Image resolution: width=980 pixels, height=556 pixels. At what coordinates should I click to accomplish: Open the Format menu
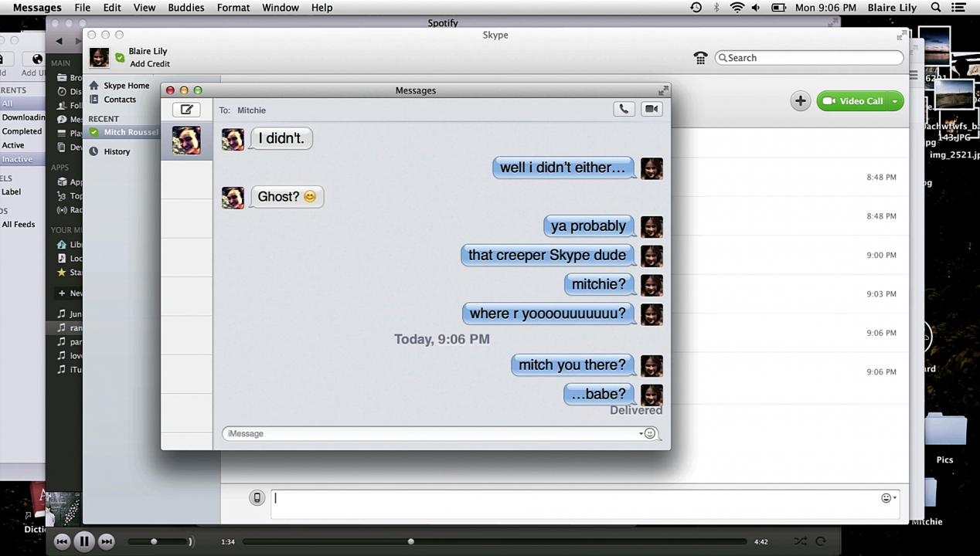pyautogui.click(x=233, y=8)
